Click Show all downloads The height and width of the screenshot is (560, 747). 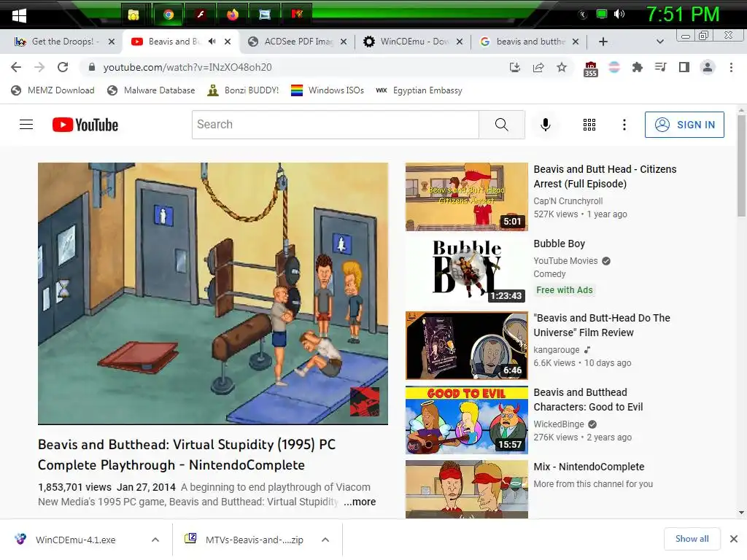point(692,539)
